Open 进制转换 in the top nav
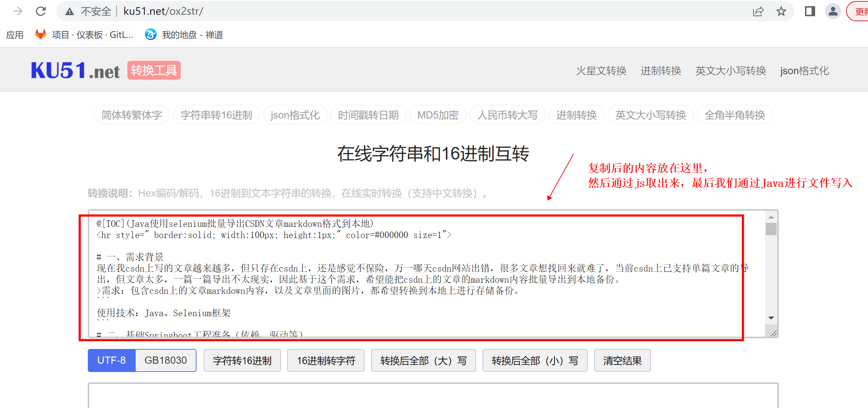 pos(661,71)
